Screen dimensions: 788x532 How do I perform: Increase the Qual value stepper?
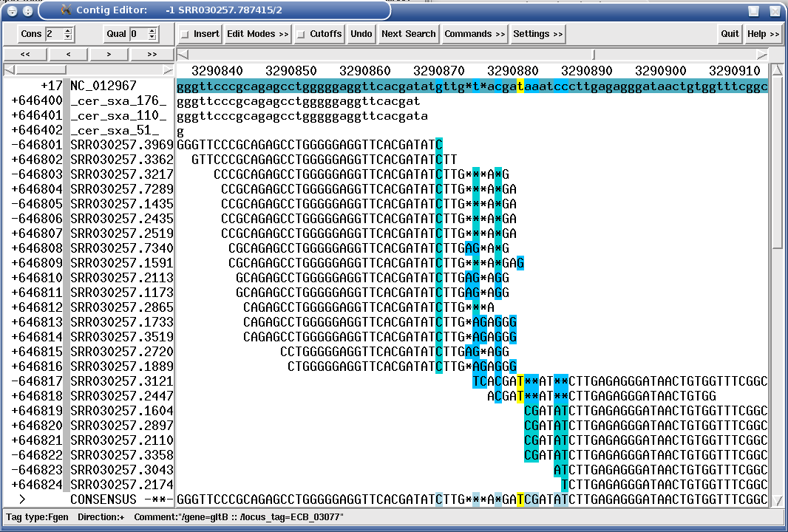(x=152, y=30)
